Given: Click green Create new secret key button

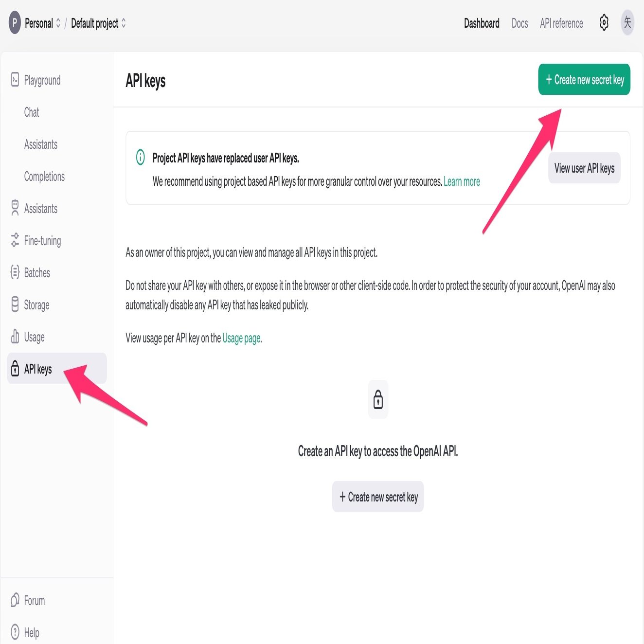Looking at the screenshot, I should (584, 80).
